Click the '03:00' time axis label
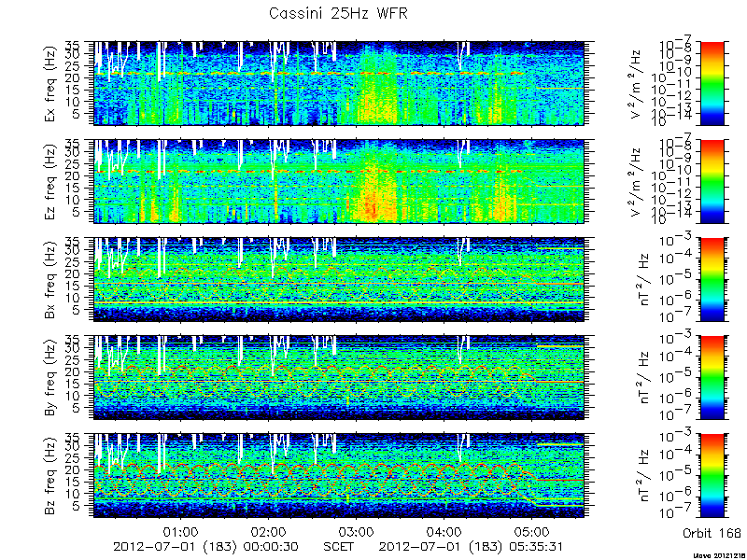Viewport: 747px width, 560px height. coord(356,531)
